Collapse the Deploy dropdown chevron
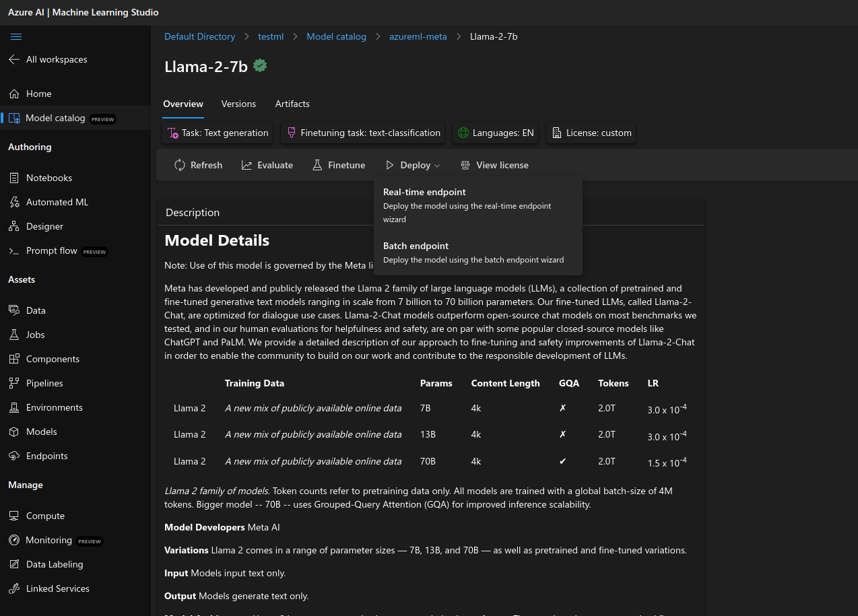 tap(437, 166)
